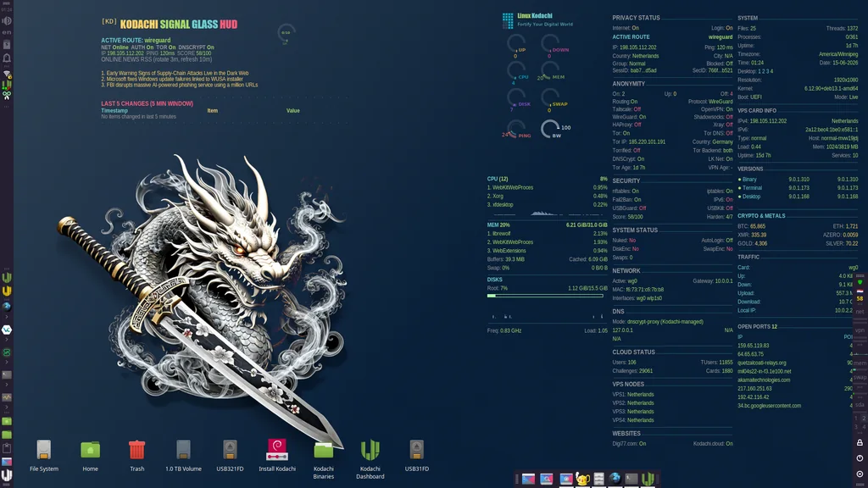This screenshot has height=488, width=868.
Task: Open the teapot icon in bottom dock
Action: 582,480
